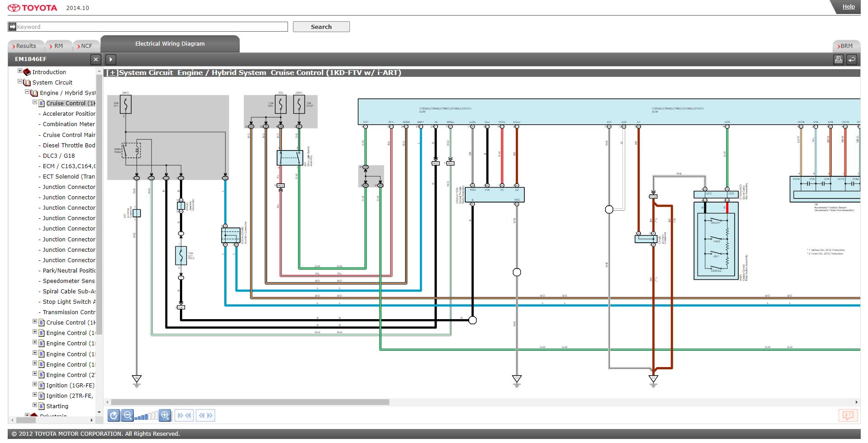The width and height of the screenshot is (868, 443).
Task: Select the Electrical Wiring Diagram tab
Action: (170, 44)
